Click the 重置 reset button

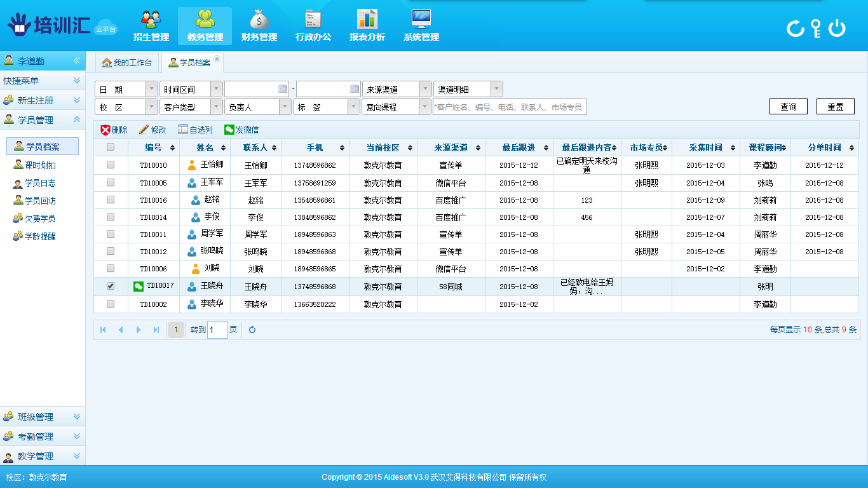(836, 107)
